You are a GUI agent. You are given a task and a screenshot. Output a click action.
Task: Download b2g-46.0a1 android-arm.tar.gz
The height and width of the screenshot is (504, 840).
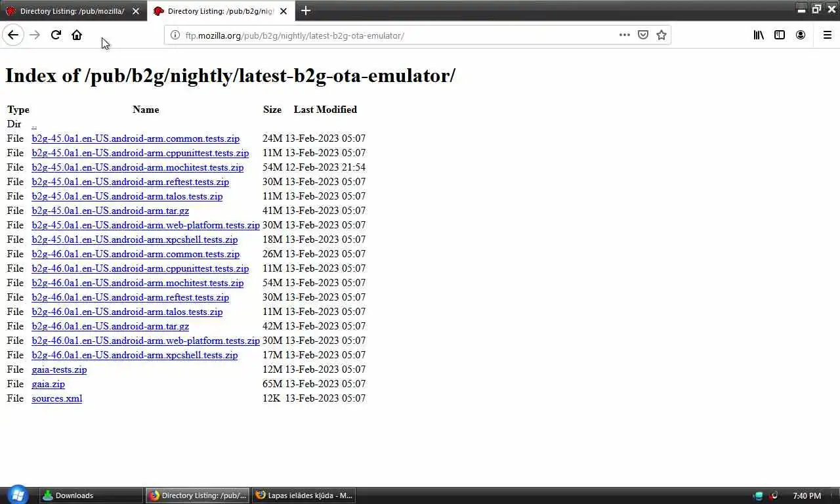pos(110,326)
